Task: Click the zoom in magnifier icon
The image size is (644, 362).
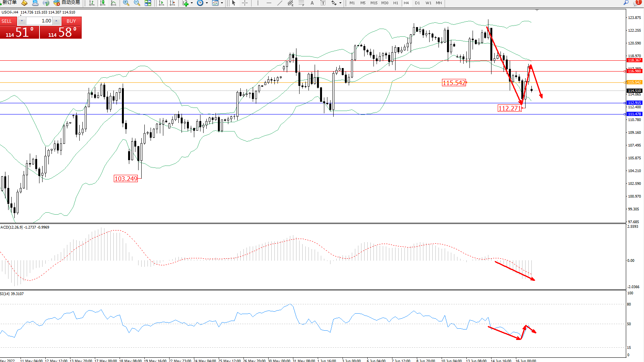Action: click(126, 3)
